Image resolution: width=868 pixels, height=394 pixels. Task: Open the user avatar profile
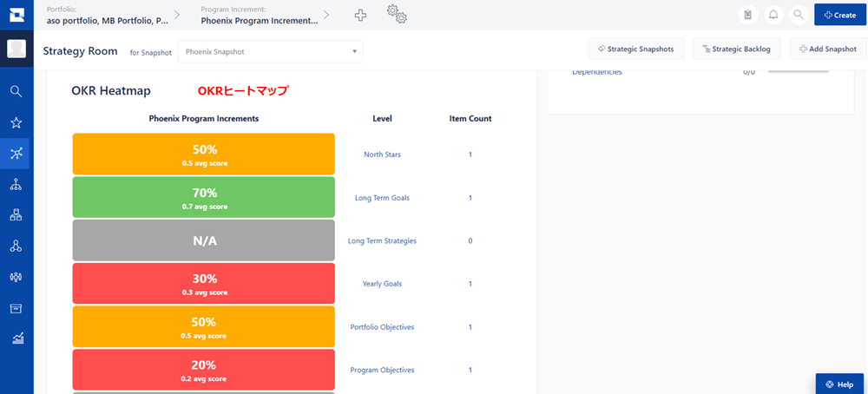pos(16,49)
